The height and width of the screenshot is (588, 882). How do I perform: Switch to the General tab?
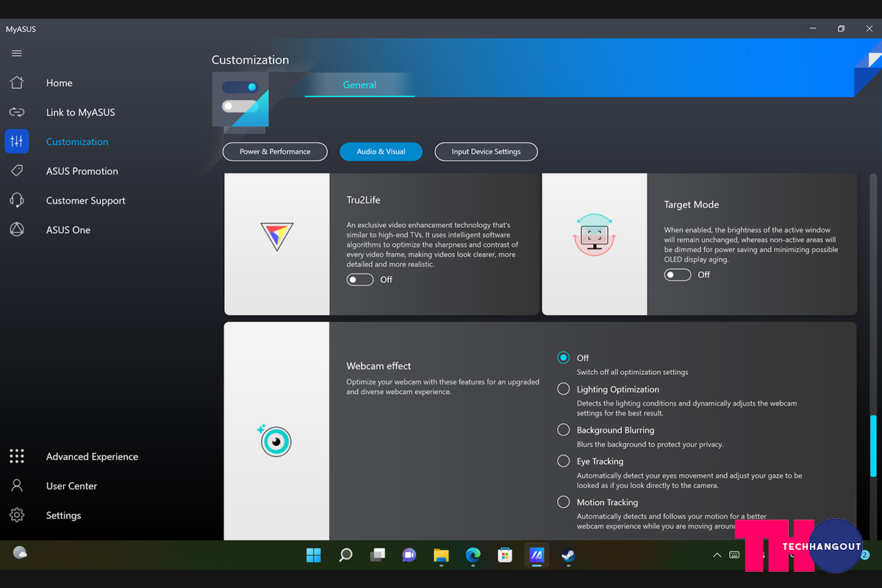point(359,85)
